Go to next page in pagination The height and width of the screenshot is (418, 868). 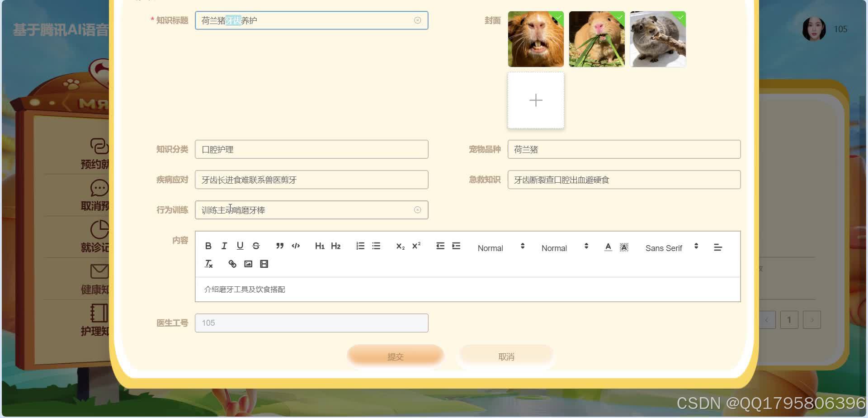(x=812, y=320)
